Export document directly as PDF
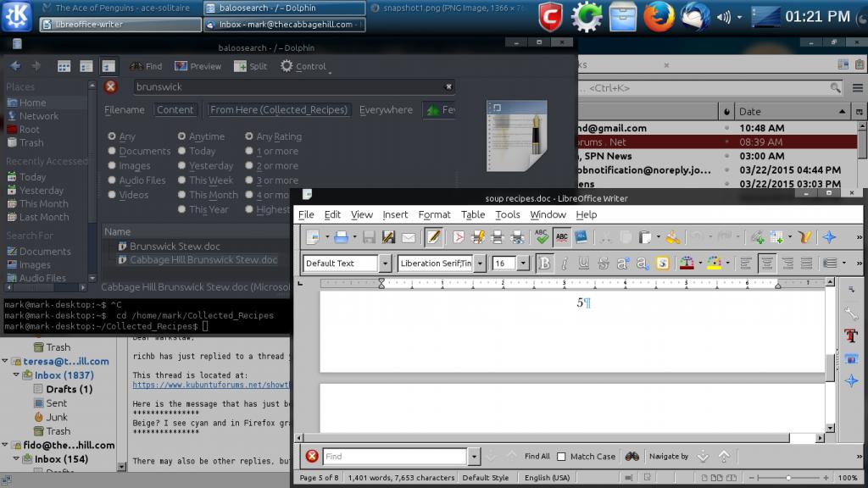The height and width of the screenshot is (488, 868). pyautogui.click(x=458, y=238)
